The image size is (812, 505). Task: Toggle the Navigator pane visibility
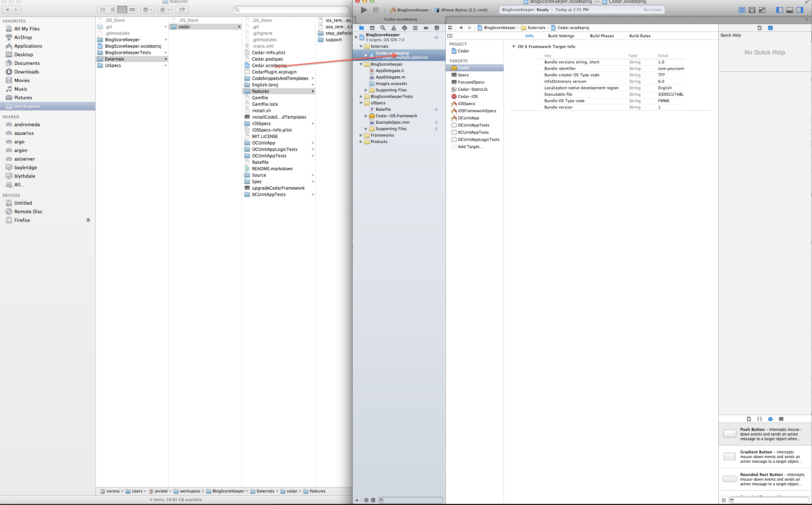coord(780,10)
